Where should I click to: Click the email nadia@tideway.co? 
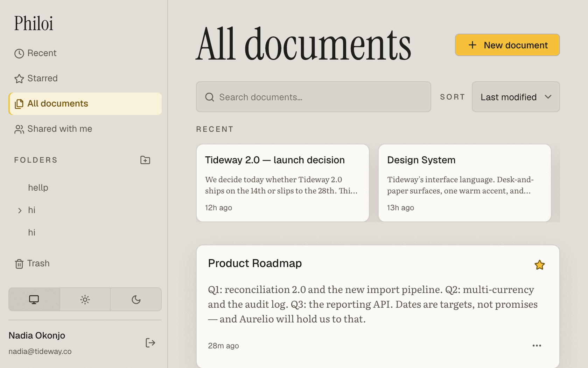click(x=40, y=352)
